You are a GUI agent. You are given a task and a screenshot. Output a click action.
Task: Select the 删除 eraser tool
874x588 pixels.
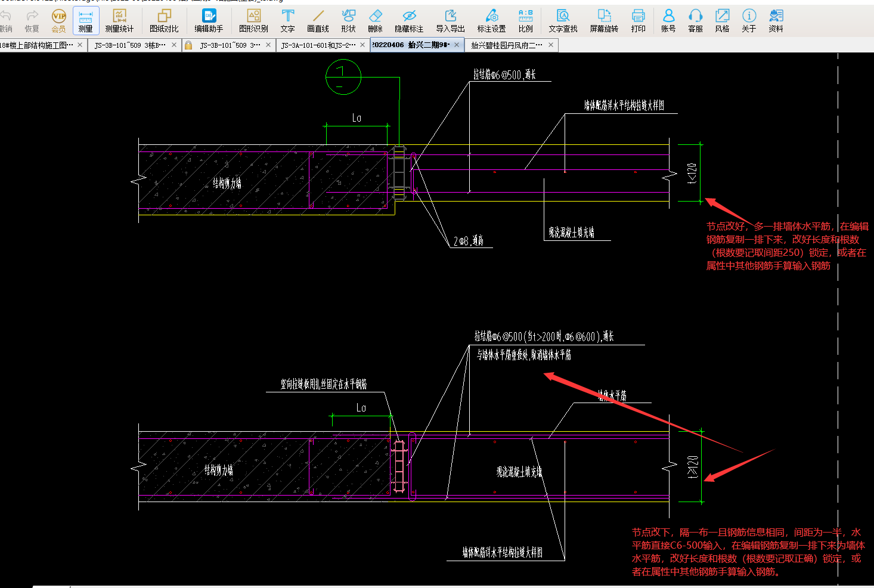[x=375, y=21]
